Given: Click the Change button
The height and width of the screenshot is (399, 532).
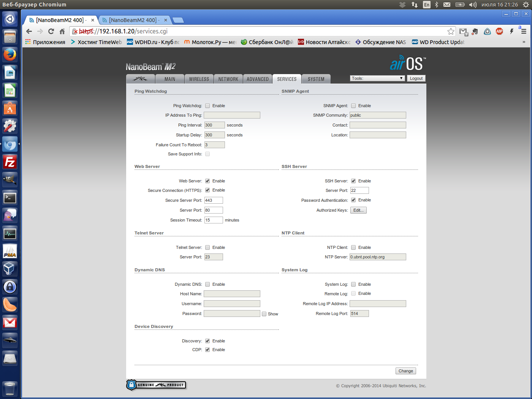Looking at the screenshot, I should point(406,371).
